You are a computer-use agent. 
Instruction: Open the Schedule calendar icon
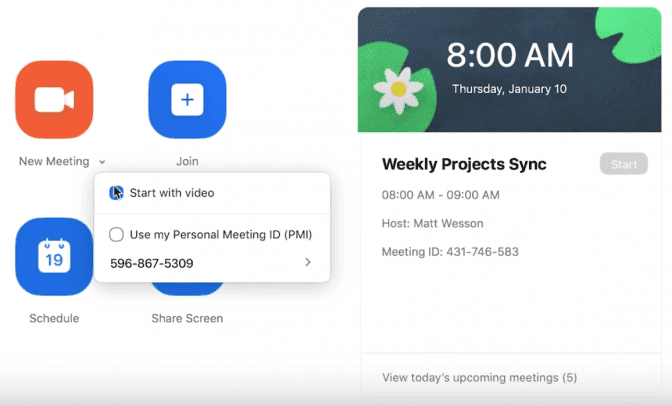click(x=54, y=256)
